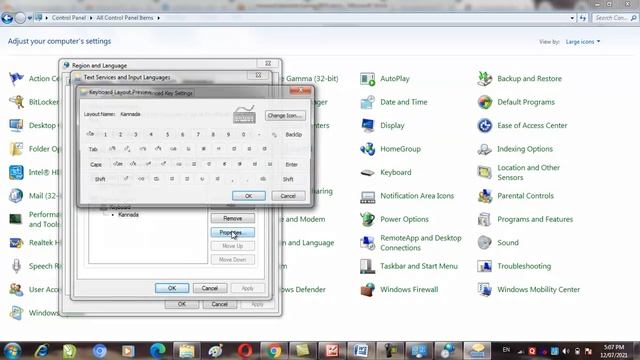Click the Folder Options icon
The image size is (640, 360).
click(16, 149)
